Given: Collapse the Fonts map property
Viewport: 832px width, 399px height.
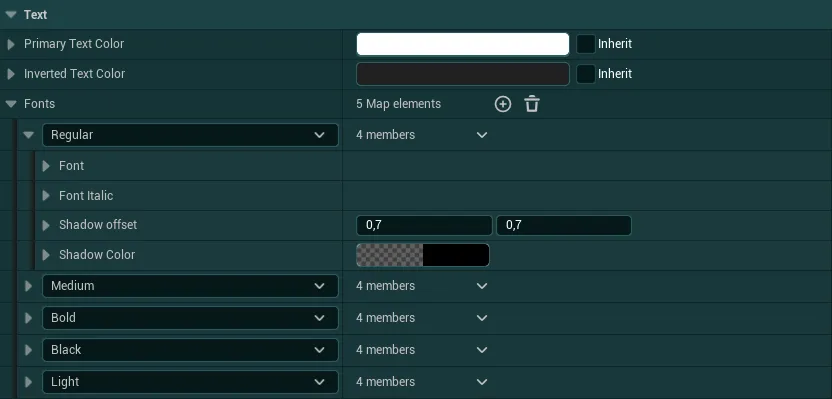Looking at the screenshot, I should pyautogui.click(x=11, y=104).
